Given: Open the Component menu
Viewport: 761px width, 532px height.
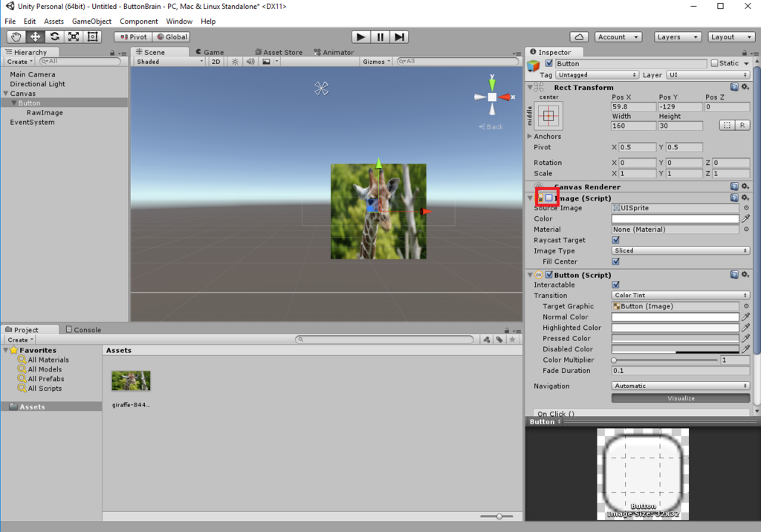Looking at the screenshot, I should (x=139, y=22).
